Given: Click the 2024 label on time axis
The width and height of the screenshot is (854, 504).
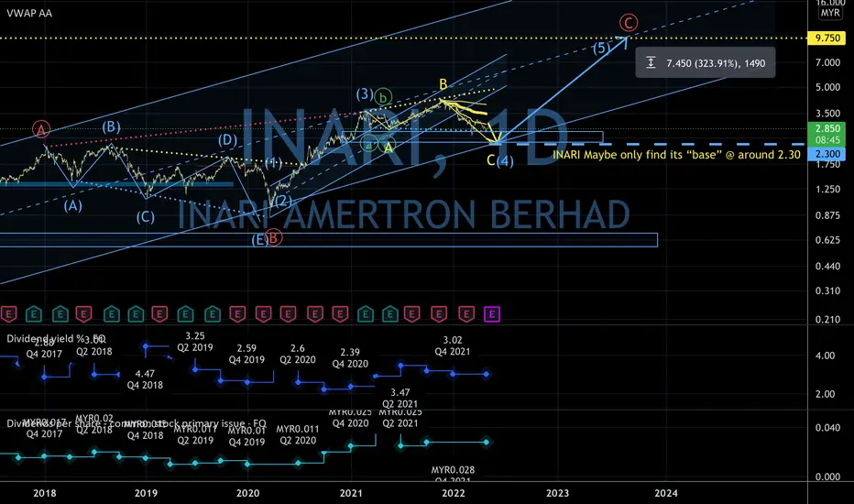Looking at the screenshot, I should [666, 493].
